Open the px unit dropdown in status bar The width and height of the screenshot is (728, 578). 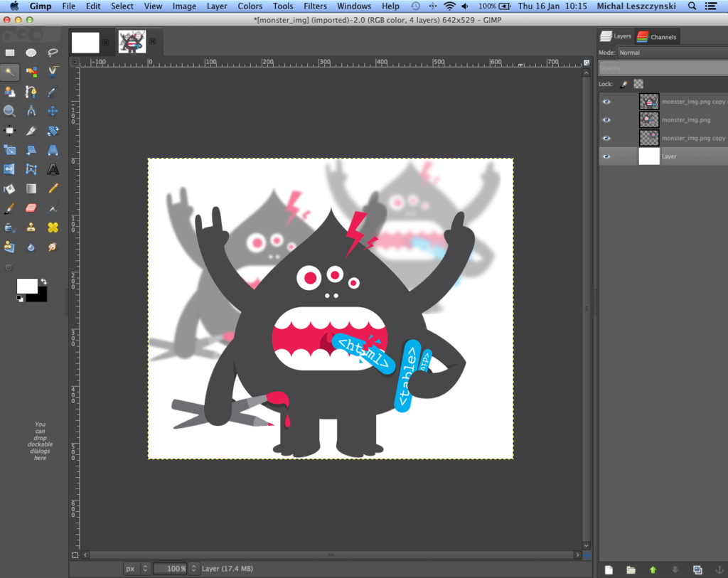click(x=136, y=568)
